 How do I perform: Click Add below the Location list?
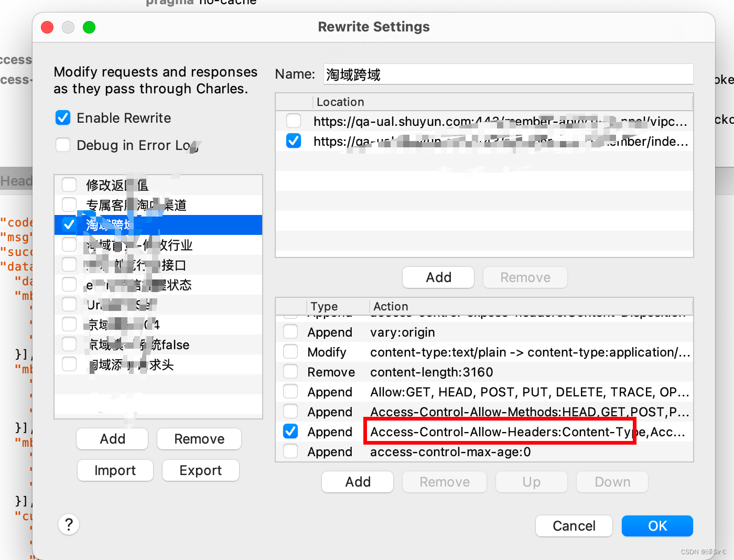click(x=438, y=277)
